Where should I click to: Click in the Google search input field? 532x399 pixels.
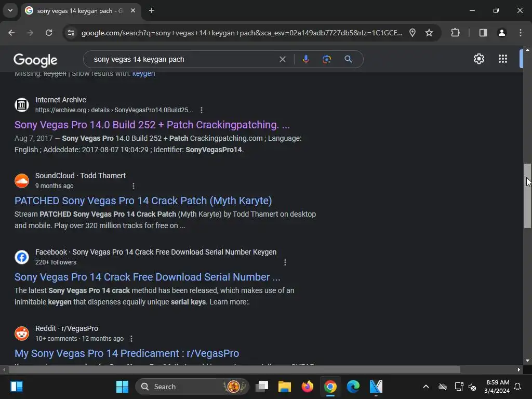183,59
